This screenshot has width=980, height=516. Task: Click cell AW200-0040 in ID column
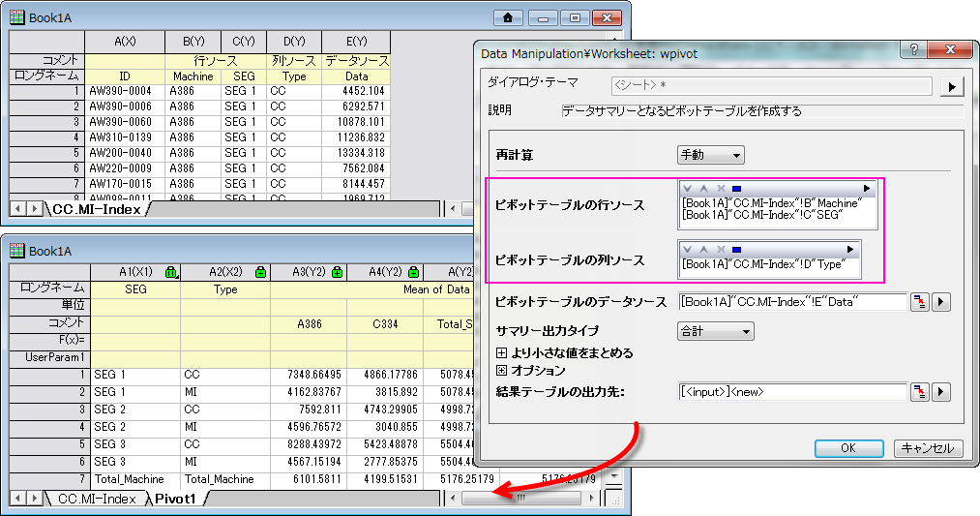tap(125, 153)
